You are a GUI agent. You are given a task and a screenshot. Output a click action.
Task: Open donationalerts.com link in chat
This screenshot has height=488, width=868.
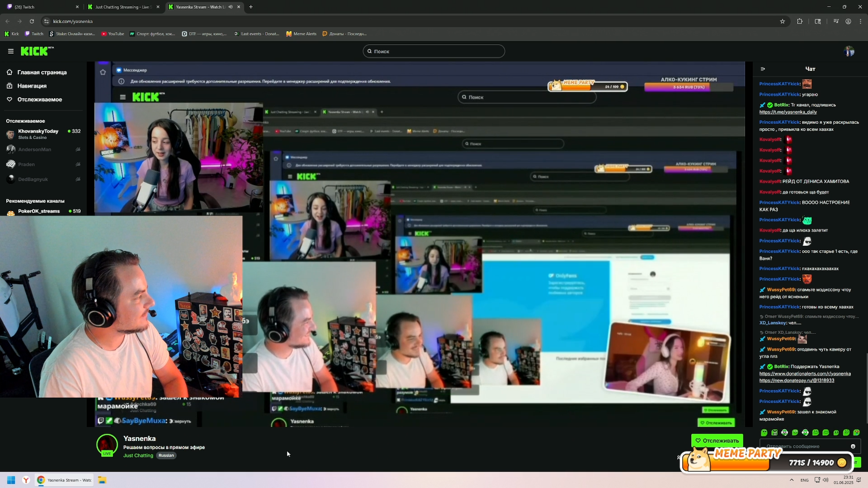(x=805, y=374)
